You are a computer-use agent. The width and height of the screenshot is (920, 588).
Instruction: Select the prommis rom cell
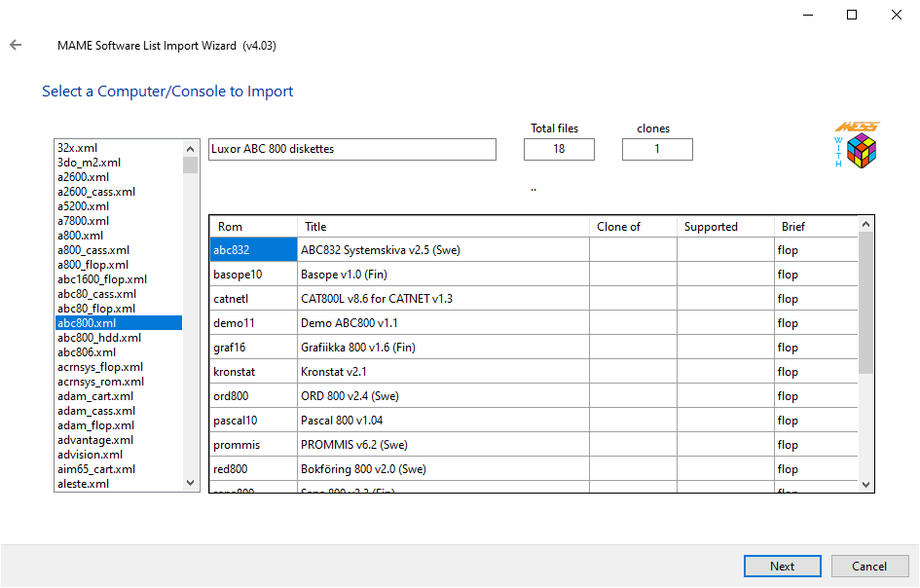pos(253,445)
